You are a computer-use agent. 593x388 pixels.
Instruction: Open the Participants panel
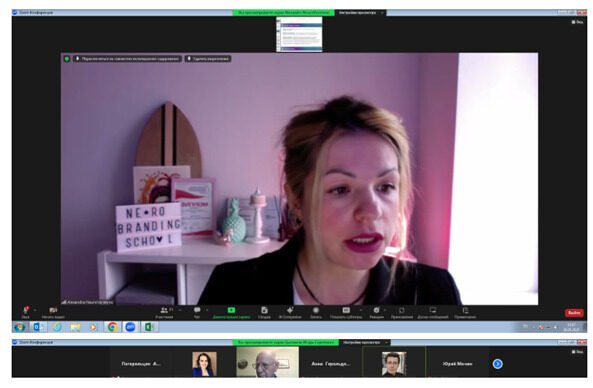[x=165, y=311]
